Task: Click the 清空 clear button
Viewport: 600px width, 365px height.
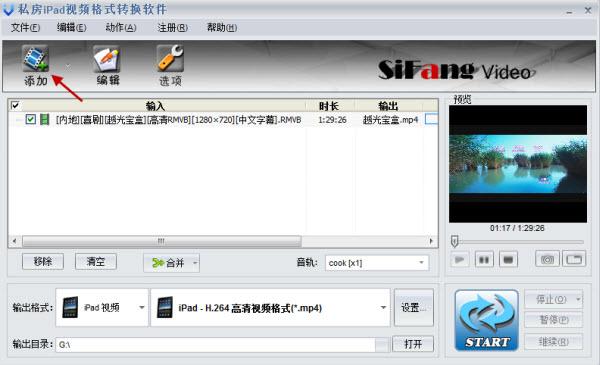Action: pyautogui.click(x=96, y=262)
